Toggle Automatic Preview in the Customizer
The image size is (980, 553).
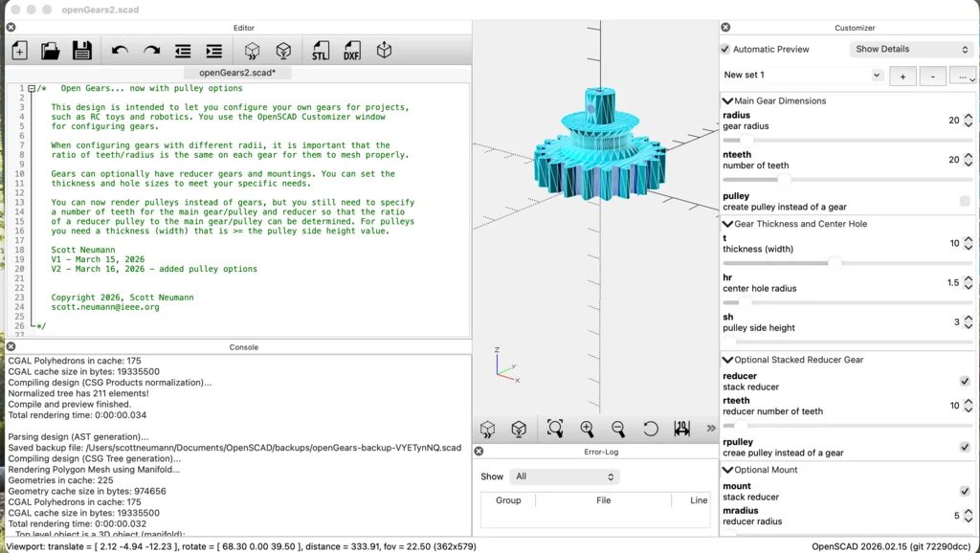coord(724,49)
